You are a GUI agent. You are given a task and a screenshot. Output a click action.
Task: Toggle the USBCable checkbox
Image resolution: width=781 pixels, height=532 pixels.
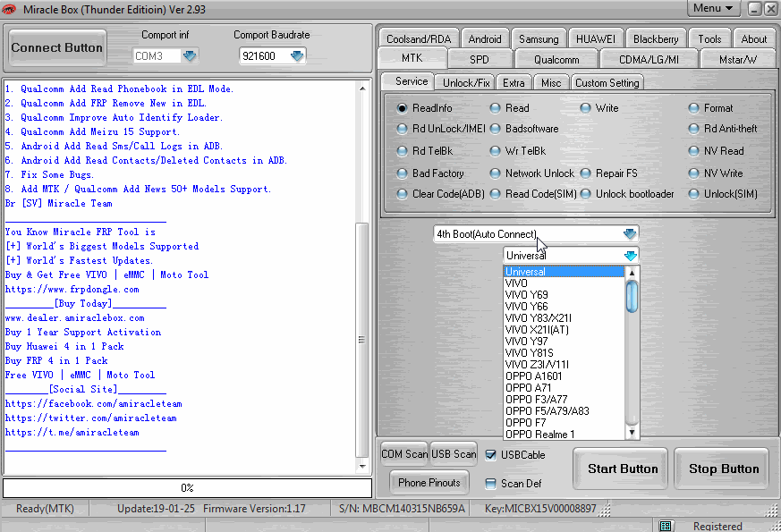pyautogui.click(x=490, y=455)
